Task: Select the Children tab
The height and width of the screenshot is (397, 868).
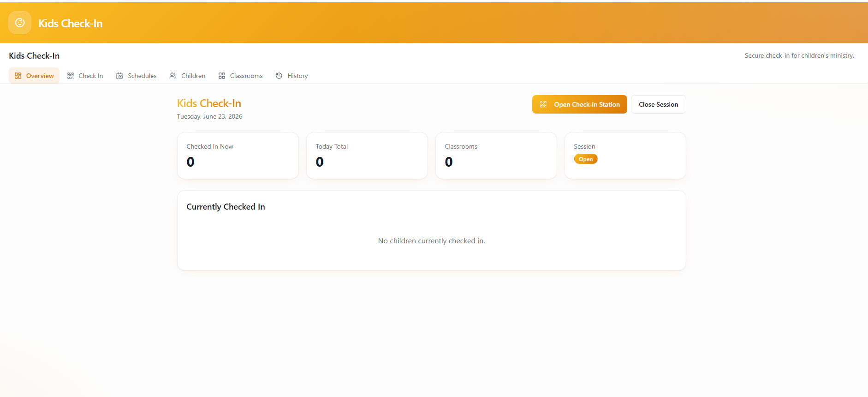Action: (x=188, y=76)
